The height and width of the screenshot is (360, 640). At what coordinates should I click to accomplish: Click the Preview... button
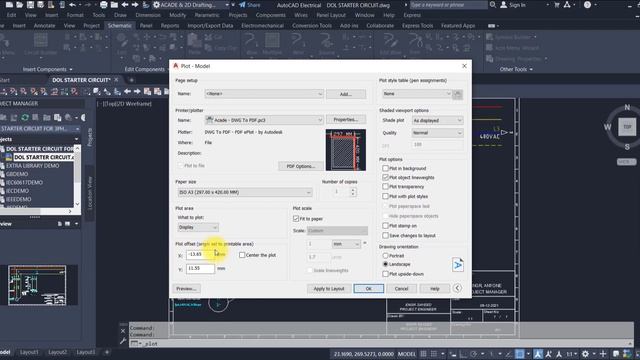pos(187,289)
